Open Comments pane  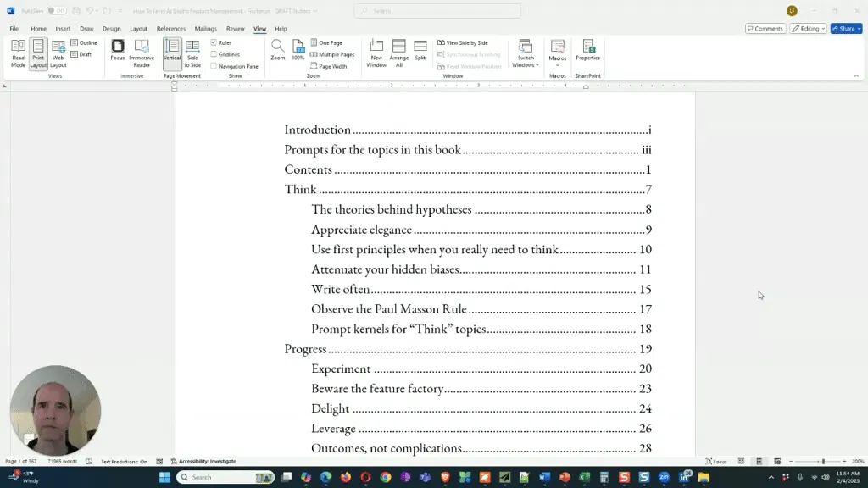[x=765, y=28]
